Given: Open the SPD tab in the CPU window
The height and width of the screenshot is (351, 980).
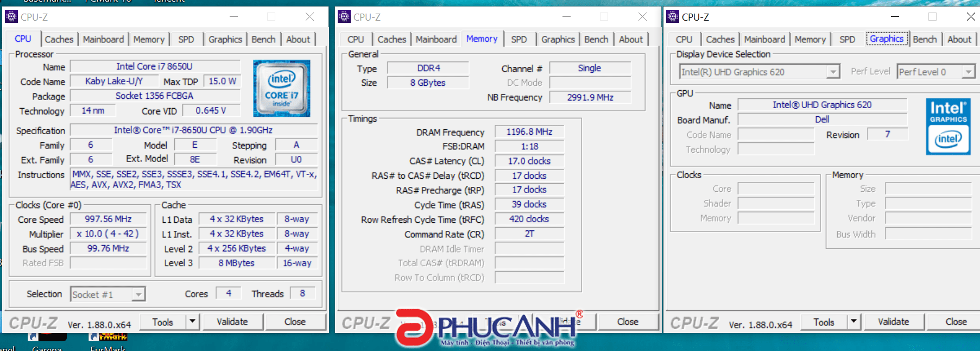Looking at the screenshot, I should click(186, 39).
